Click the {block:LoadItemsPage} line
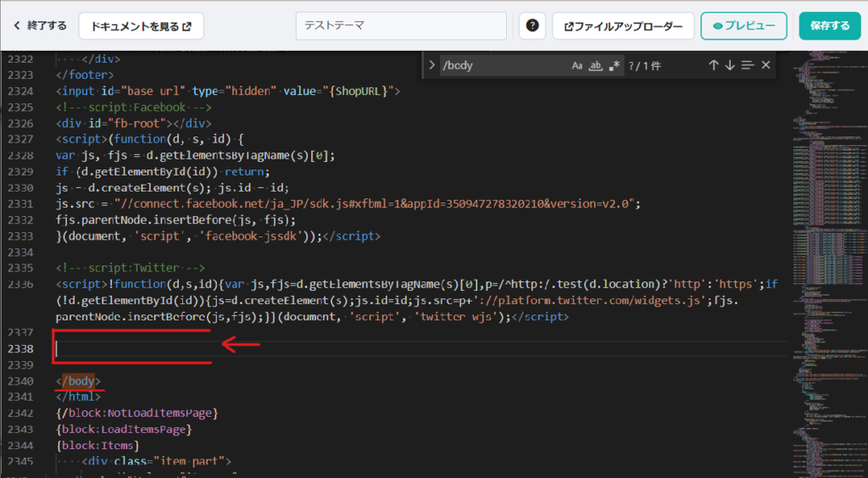The image size is (868, 478). [124, 430]
